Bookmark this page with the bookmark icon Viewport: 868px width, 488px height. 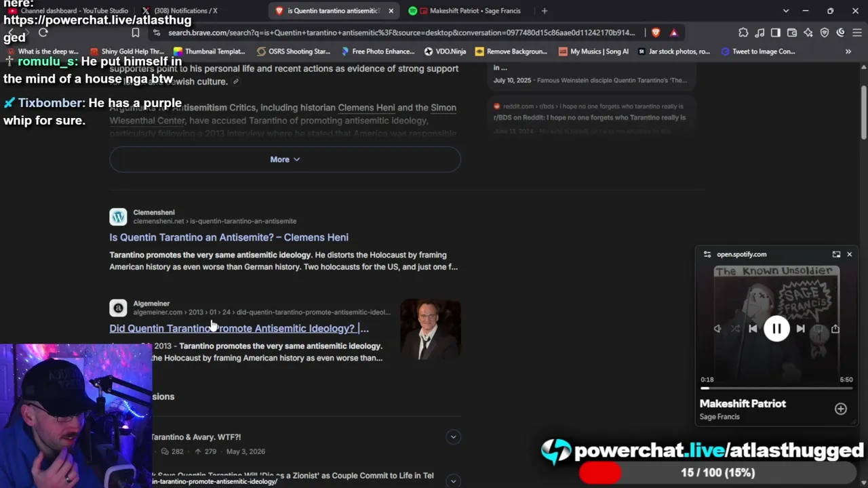click(136, 33)
